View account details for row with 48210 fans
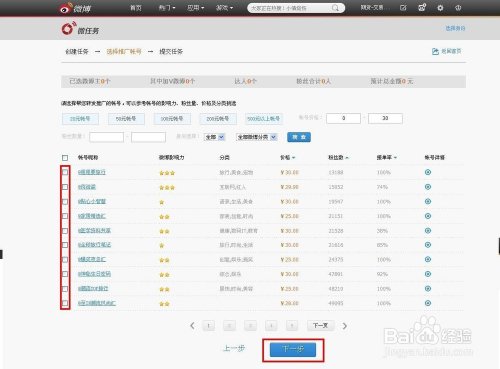Viewport: 500px width, 369px height. (x=428, y=288)
